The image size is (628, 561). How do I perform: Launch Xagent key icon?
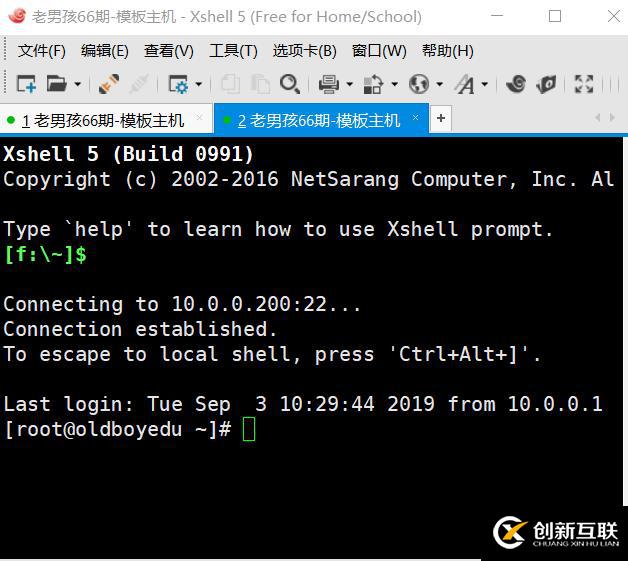pos(546,84)
